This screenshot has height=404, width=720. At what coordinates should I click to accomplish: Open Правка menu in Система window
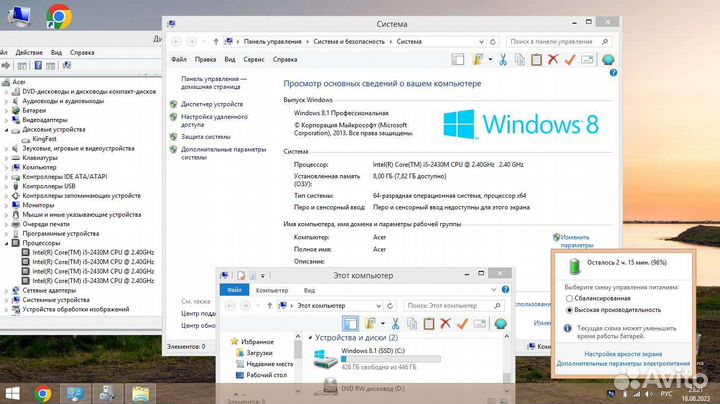pyautogui.click(x=205, y=60)
